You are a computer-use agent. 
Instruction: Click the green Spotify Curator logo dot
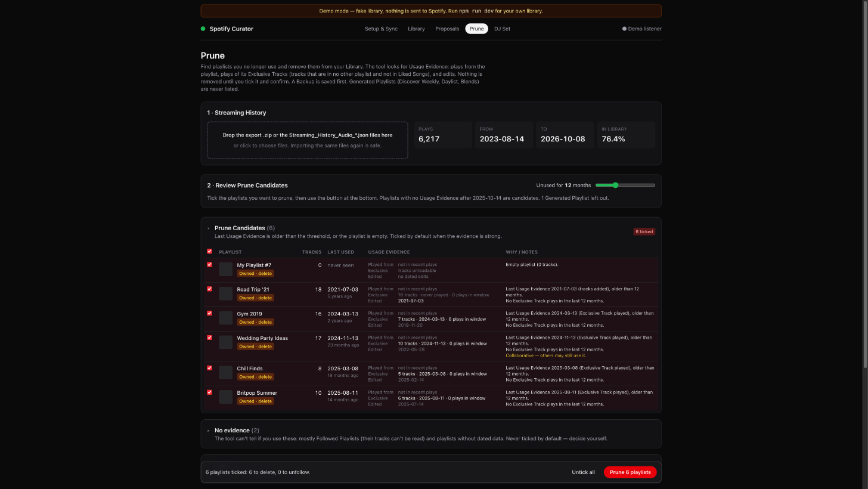tap(203, 29)
